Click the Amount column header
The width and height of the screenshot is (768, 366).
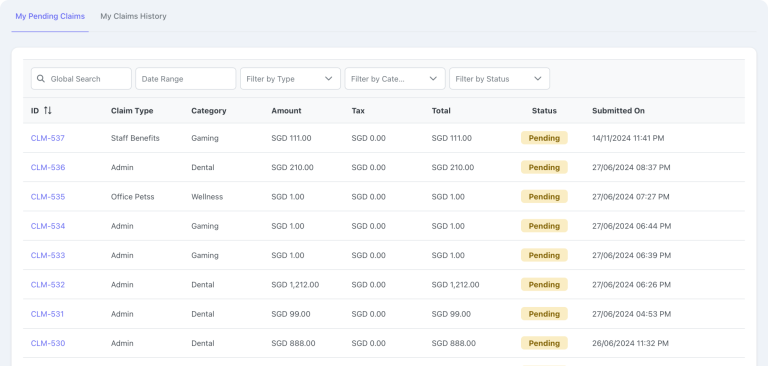pos(287,111)
